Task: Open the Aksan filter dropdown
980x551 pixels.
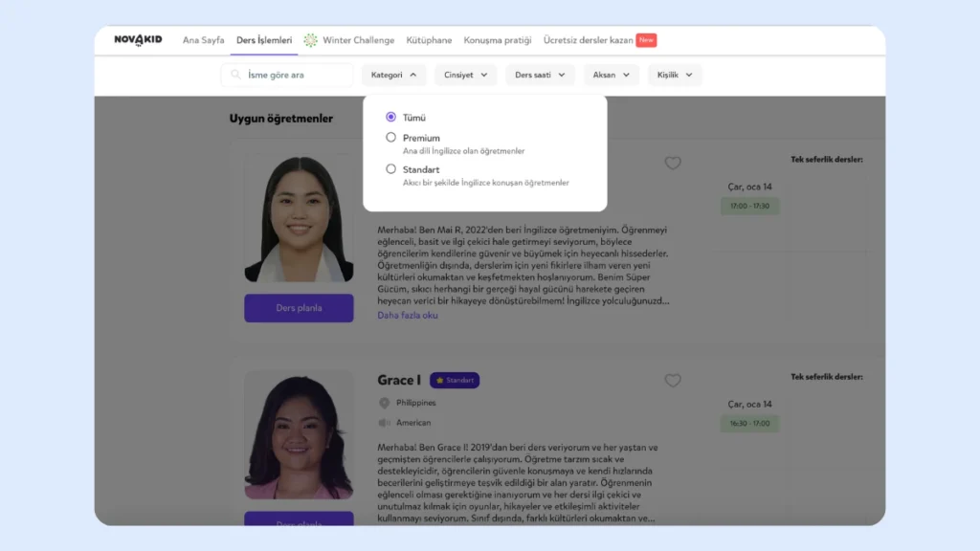Action: pos(611,75)
